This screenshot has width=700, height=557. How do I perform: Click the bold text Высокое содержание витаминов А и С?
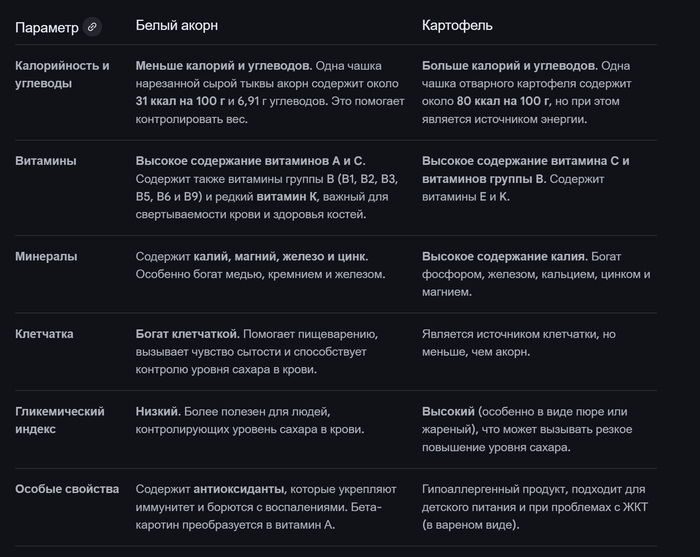(250, 160)
